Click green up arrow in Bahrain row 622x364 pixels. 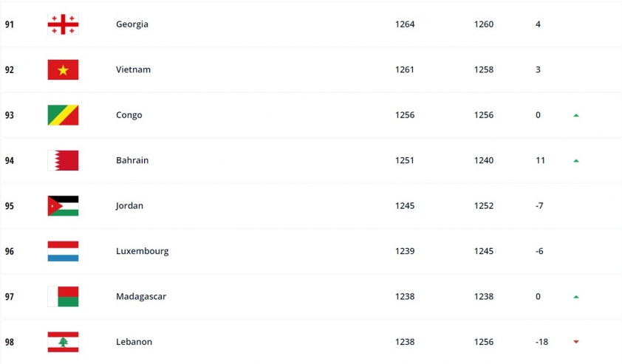pos(576,161)
